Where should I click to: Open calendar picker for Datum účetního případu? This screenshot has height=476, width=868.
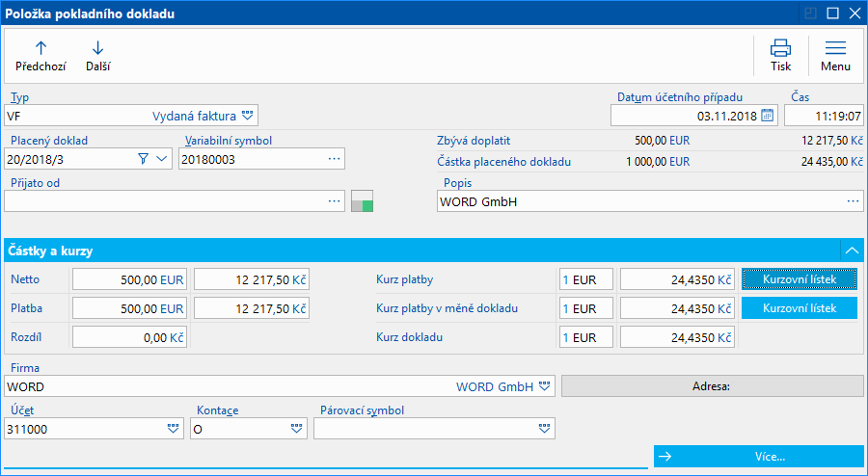[767, 116]
